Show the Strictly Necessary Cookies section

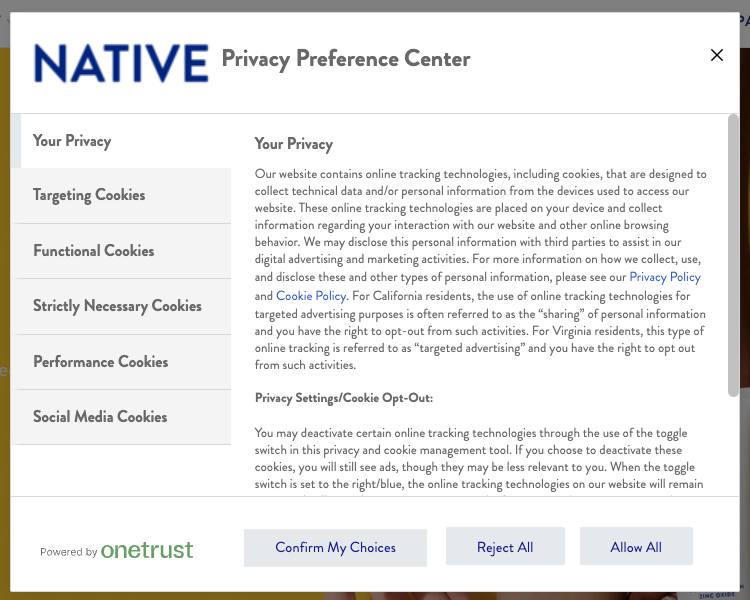click(117, 306)
